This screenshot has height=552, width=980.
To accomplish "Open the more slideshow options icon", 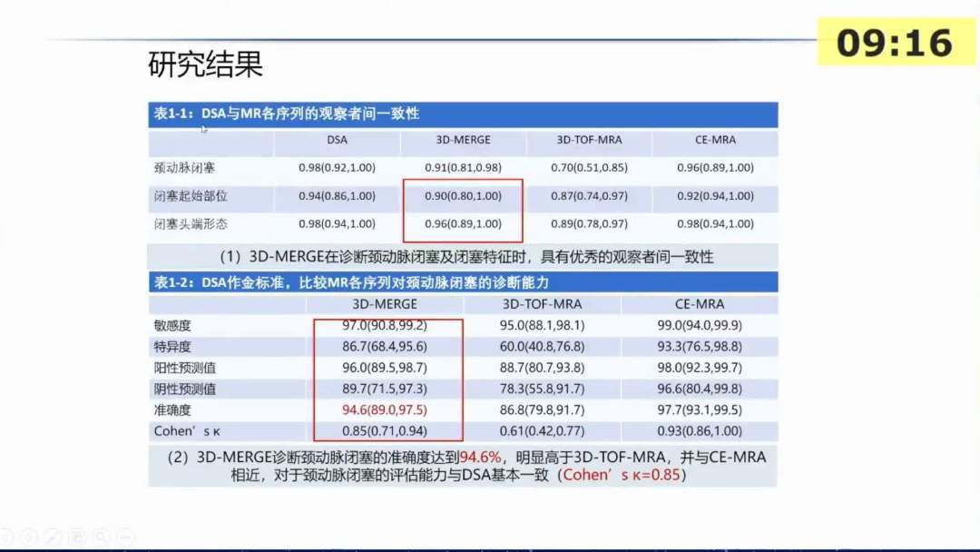I will pos(125,536).
